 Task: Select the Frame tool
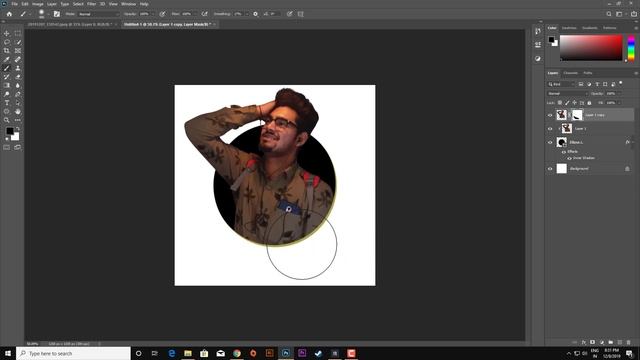[x=18, y=51]
